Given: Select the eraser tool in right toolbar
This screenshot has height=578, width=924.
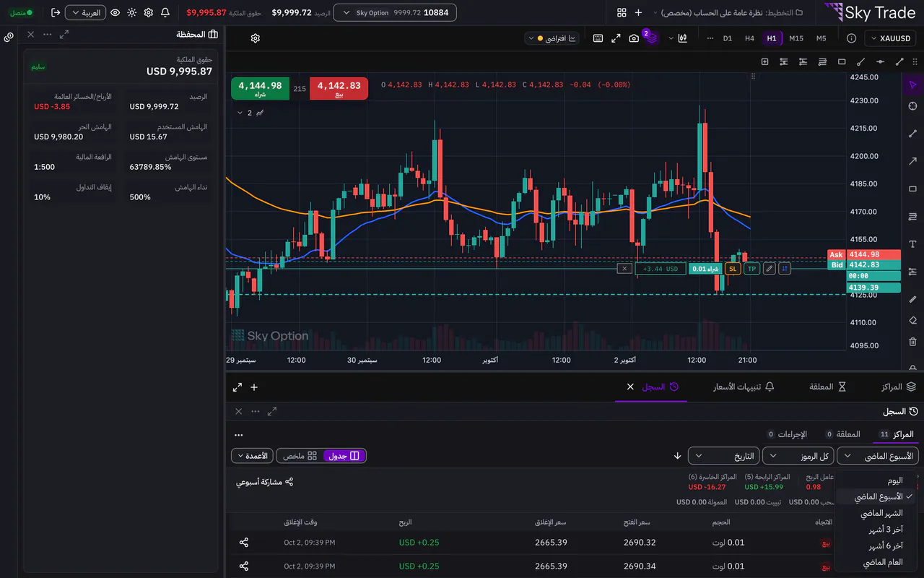Looking at the screenshot, I should 912,321.
